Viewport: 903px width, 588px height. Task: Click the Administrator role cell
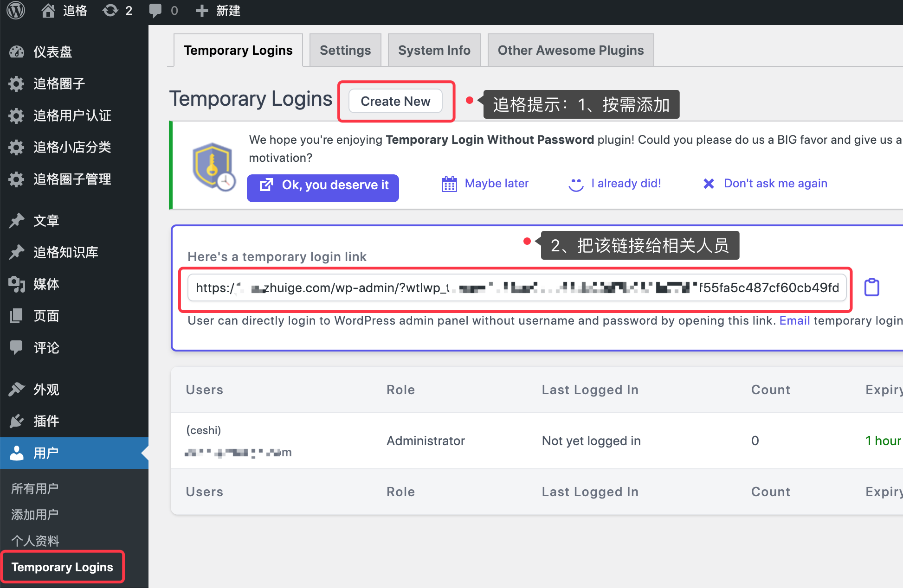[426, 441]
